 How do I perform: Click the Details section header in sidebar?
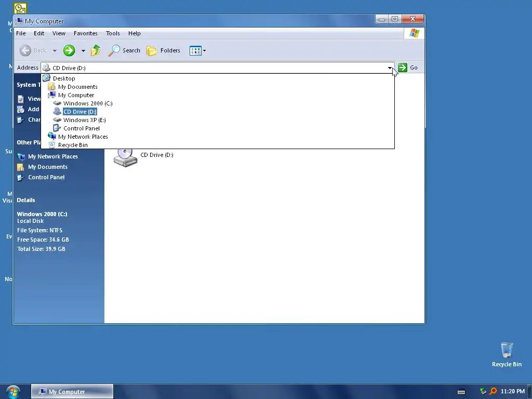pos(26,200)
